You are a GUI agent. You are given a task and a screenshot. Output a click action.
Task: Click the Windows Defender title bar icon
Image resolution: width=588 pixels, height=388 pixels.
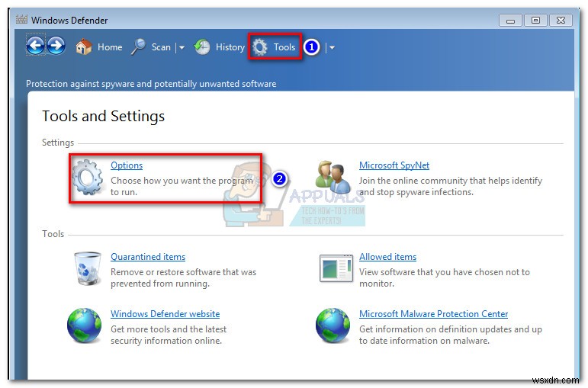[22, 19]
